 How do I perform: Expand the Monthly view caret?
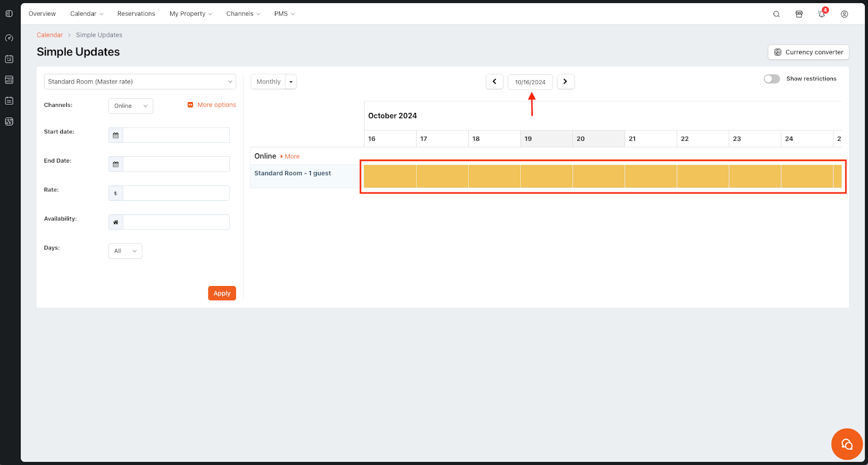pyautogui.click(x=291, y=82)
